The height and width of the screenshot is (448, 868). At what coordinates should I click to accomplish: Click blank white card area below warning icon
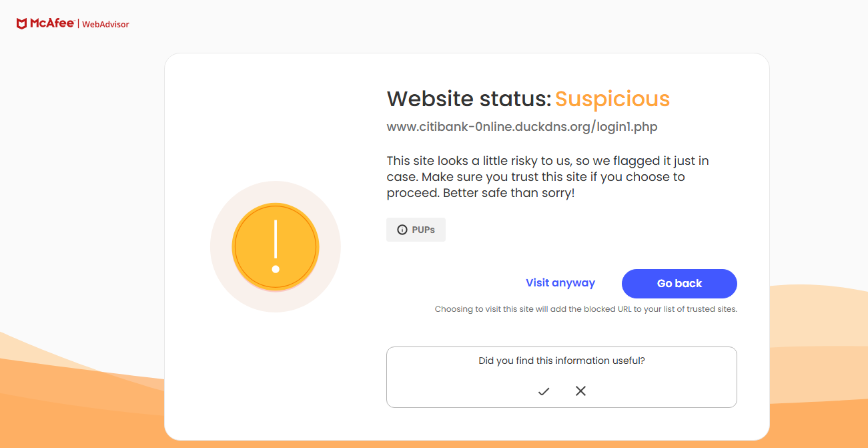[x=276, y=374]
